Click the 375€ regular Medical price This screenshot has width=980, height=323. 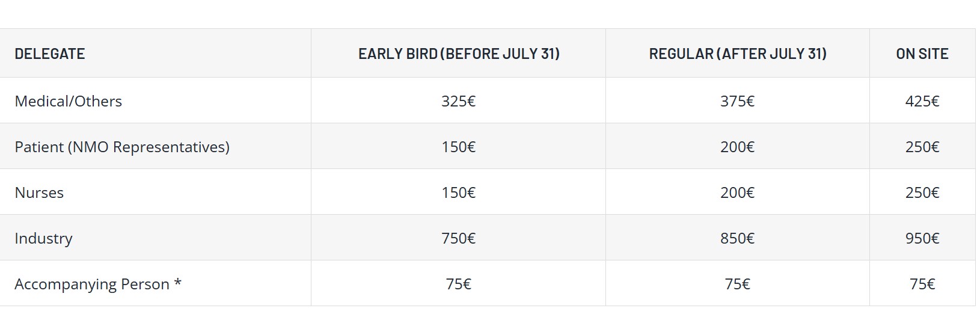tap(738, 101)
